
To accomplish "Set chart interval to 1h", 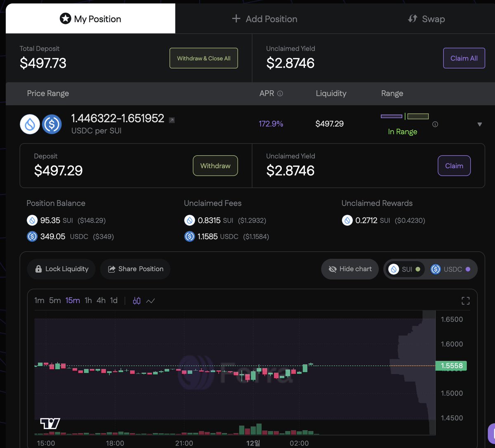I will click(88, 300).
